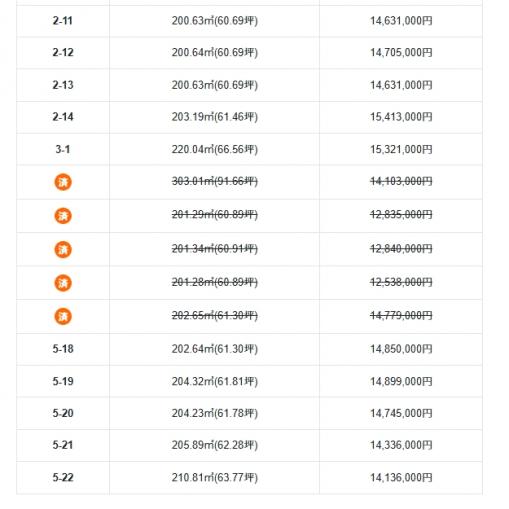The width and height of the screenshot is (509, 509).
Task: Click the sold badge beside 201.29㎡ lot
Action: click(x=63, y=216)
